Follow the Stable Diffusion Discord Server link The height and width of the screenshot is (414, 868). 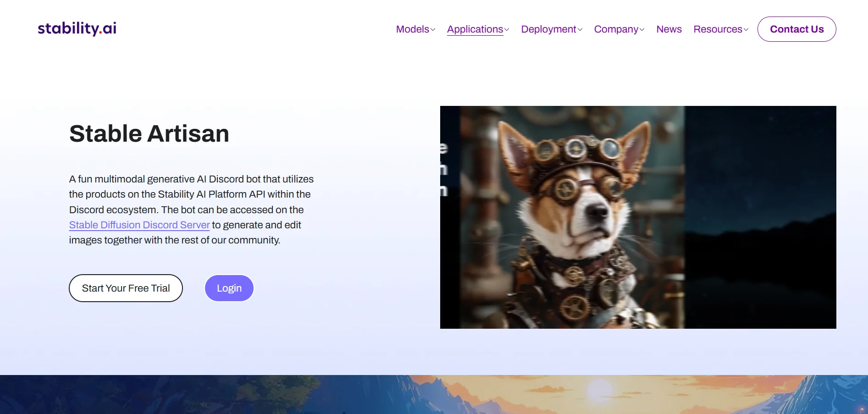(139, 225)
